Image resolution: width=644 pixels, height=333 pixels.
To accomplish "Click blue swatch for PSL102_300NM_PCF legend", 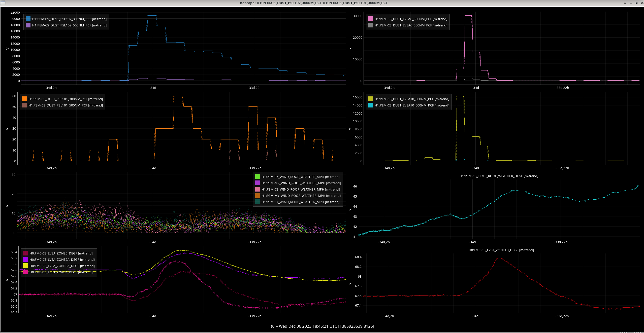I will pyautogui.click(x=28, y=19).
